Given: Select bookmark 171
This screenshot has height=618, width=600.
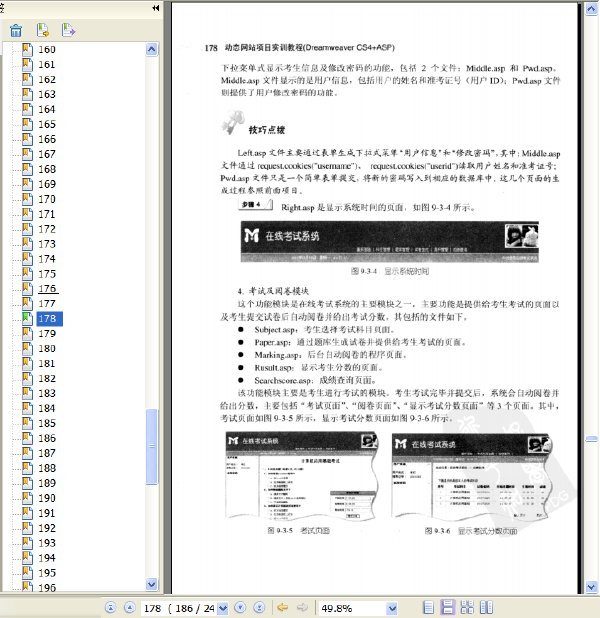Looking at the screenshot, I should tap(47, 214).
